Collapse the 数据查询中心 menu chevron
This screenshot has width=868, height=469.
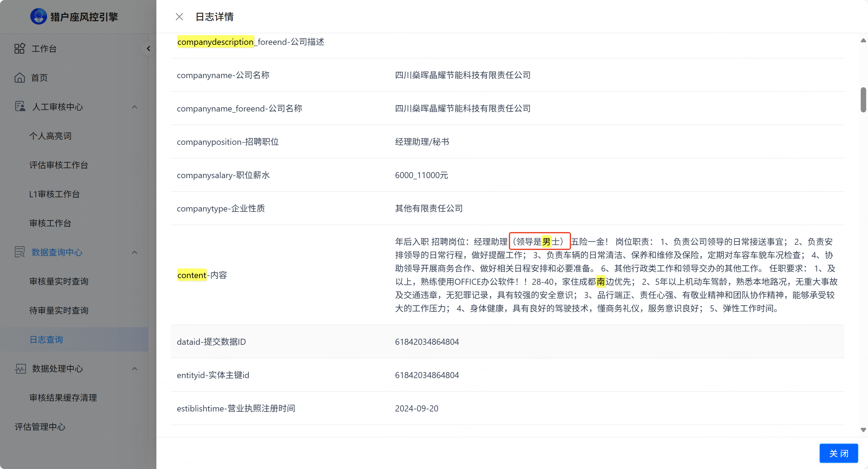pyautogui.click(x=135, y=252)
